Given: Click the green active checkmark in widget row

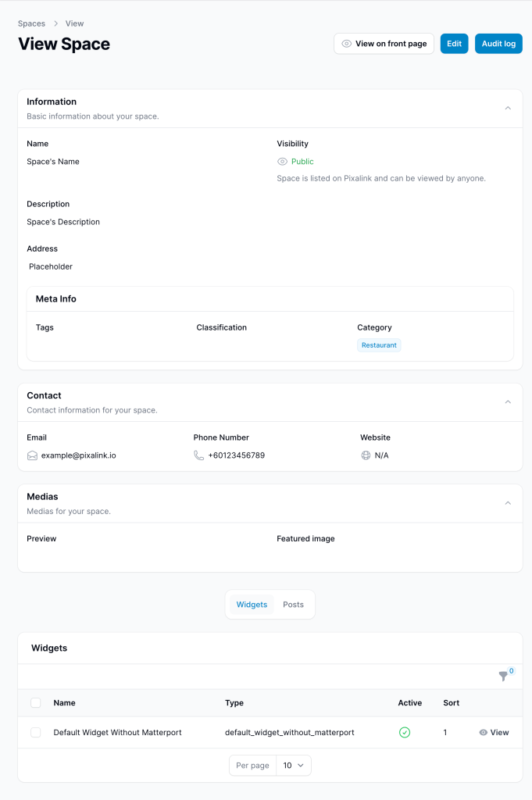Looking at the screenshot, I should click(405, 732).
